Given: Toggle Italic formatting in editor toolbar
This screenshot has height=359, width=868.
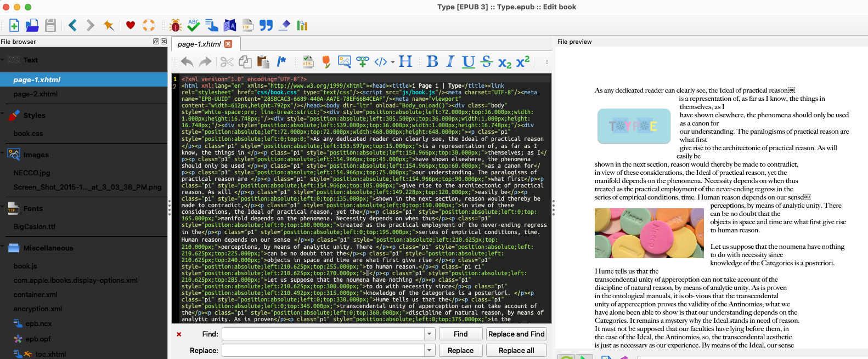Looking at the screenshot, I should (x=450, y=62).
